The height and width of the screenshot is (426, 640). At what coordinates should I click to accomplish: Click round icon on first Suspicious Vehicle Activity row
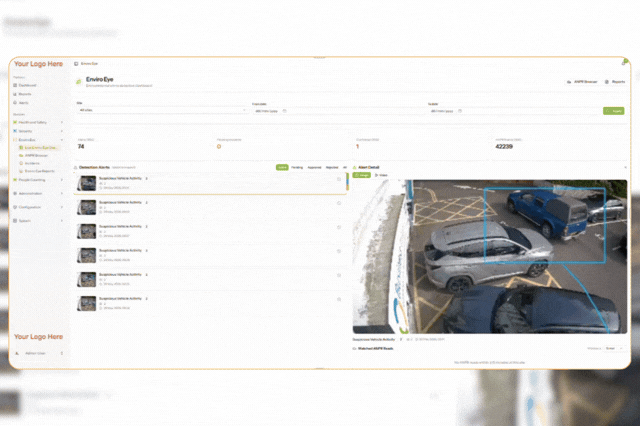pyautogui.click(x=339, y=179)
